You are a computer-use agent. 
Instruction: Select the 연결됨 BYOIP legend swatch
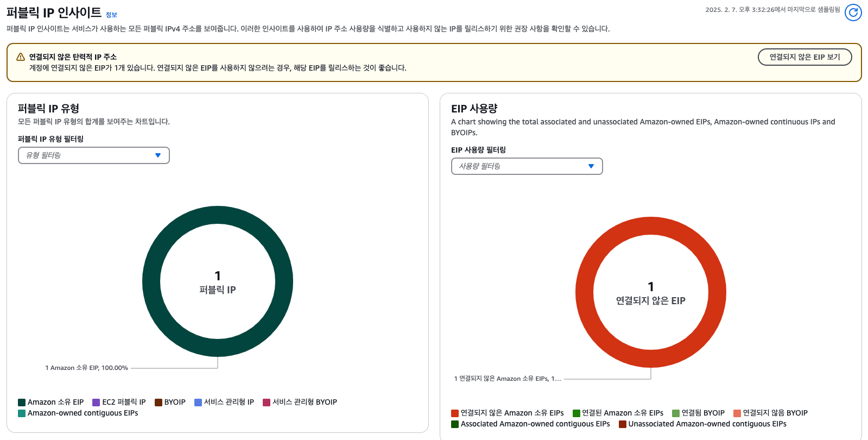(676, 413)
